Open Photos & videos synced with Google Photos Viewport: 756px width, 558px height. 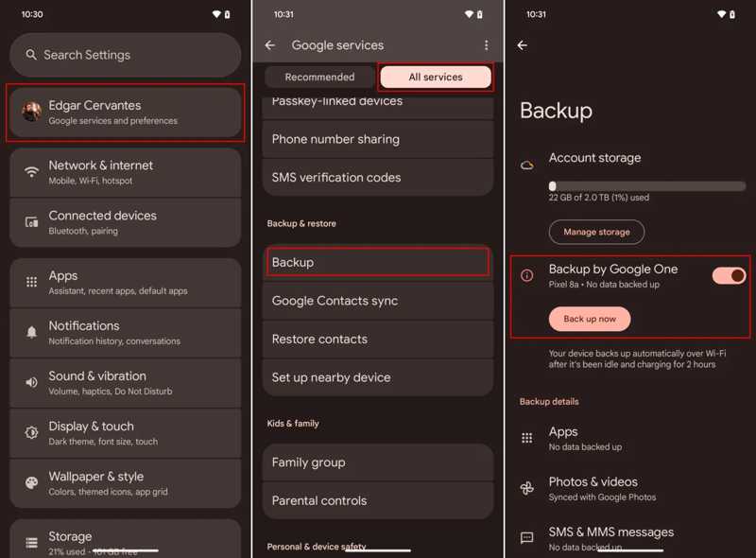point(630,489)
